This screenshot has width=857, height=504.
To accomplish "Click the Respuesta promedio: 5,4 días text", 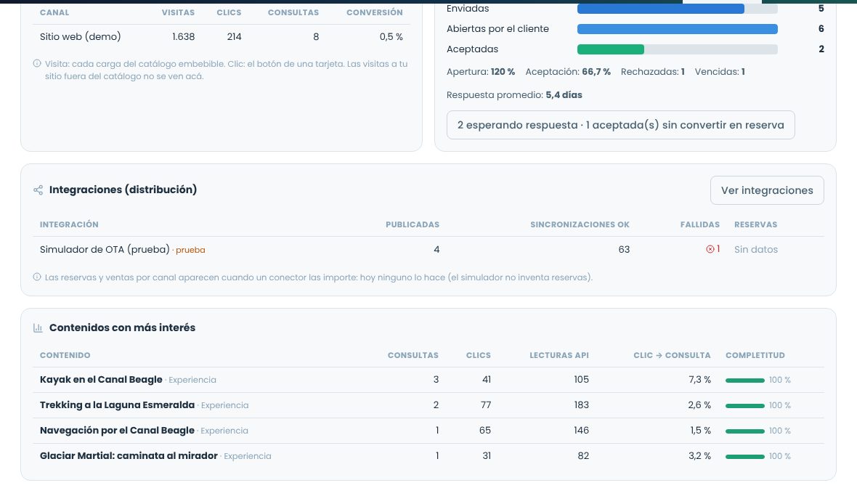I will pyautogui.click(x=514, y=95).
